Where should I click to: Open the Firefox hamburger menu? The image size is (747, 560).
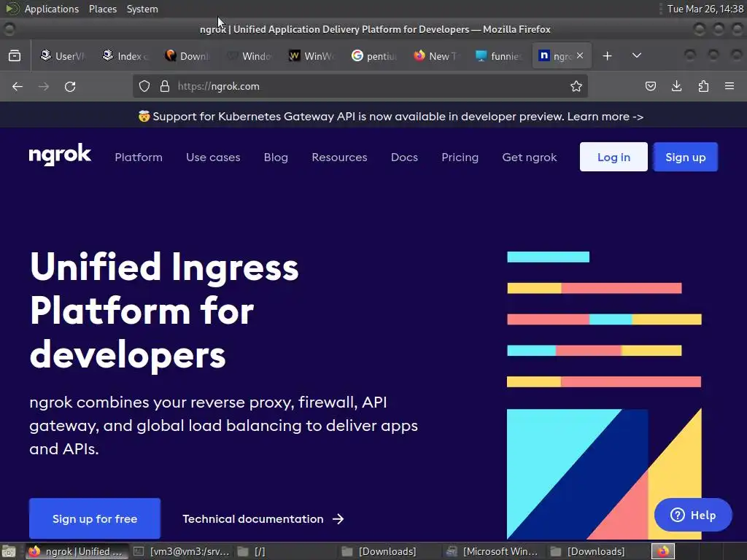point(729,86)
